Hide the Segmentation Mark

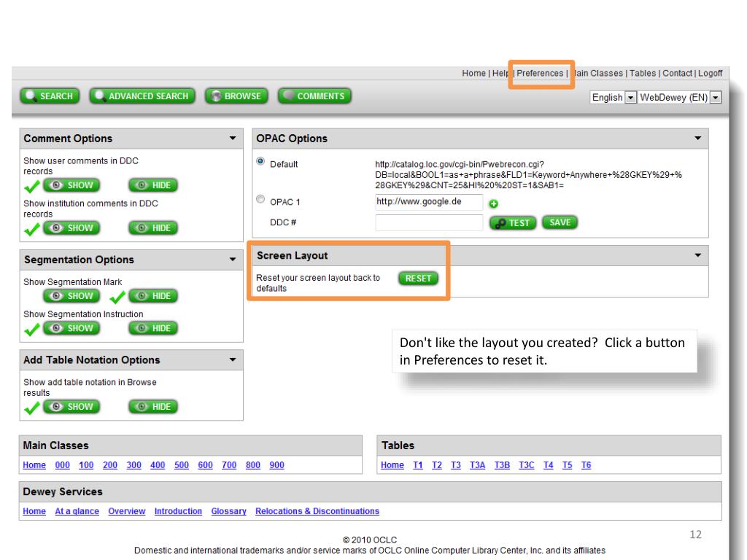[x=153, y=296]
